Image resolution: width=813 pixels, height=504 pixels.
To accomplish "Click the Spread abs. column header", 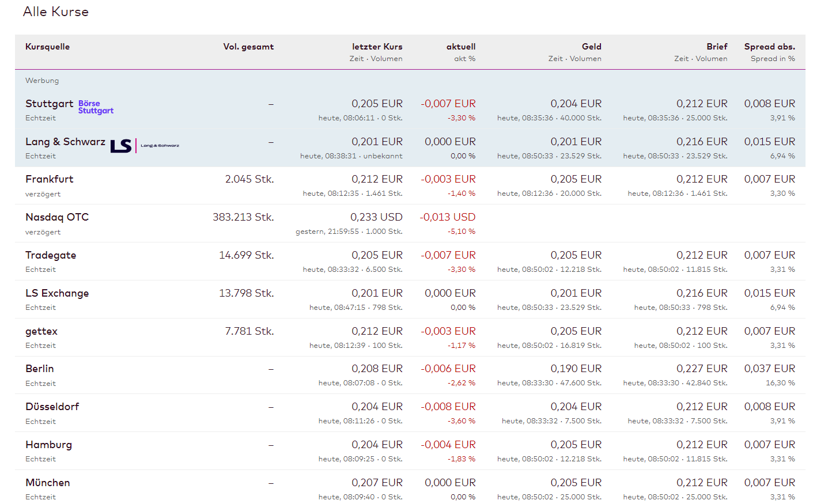I will pyautogui.click(x=769, y=47).
